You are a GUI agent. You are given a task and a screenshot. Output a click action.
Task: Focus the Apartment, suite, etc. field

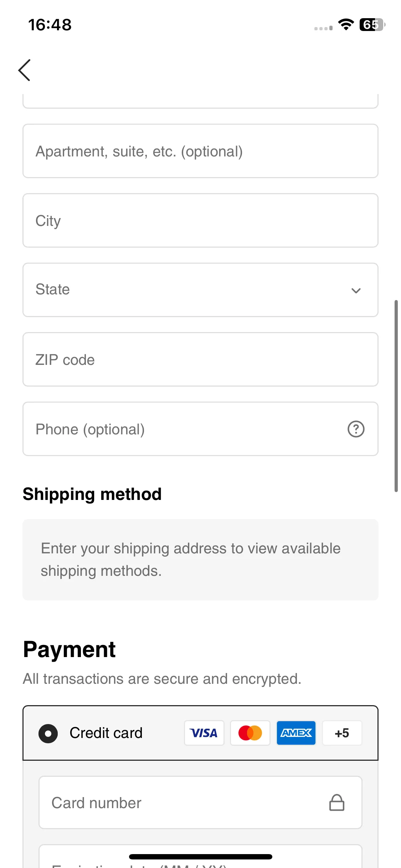(x=200, y=151)
